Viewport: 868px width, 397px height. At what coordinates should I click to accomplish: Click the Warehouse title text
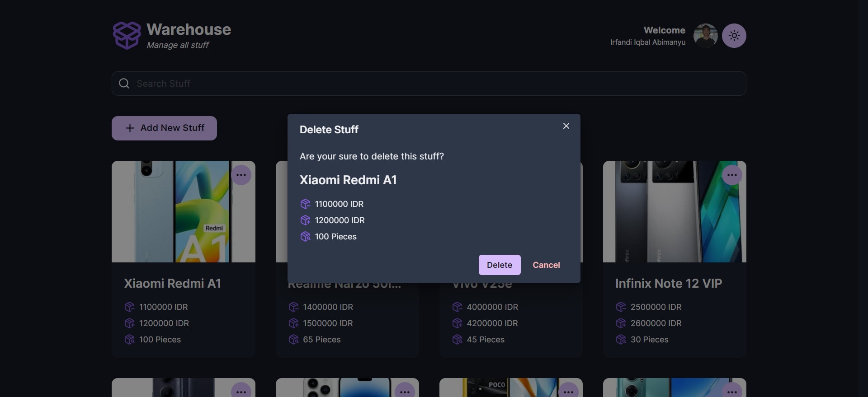[189, 29]
